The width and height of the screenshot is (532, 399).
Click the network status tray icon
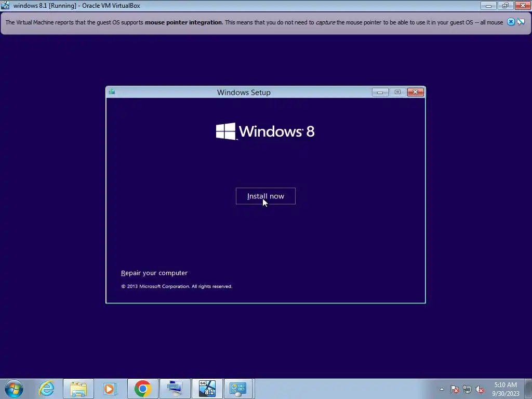point(467,389)
